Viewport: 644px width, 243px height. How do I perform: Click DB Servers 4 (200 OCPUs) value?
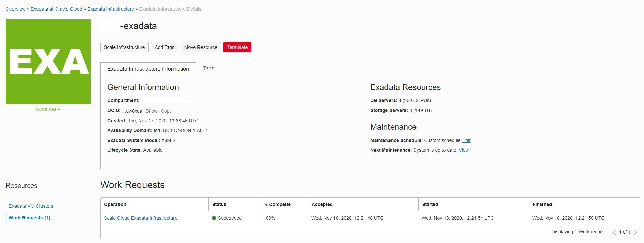[415, 100]
